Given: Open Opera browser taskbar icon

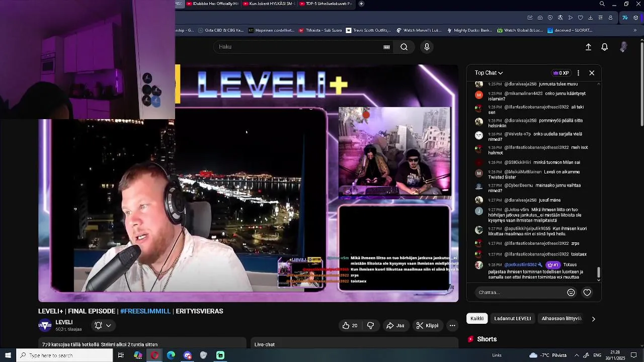Looking at the screenshot, I should (154, 355).
